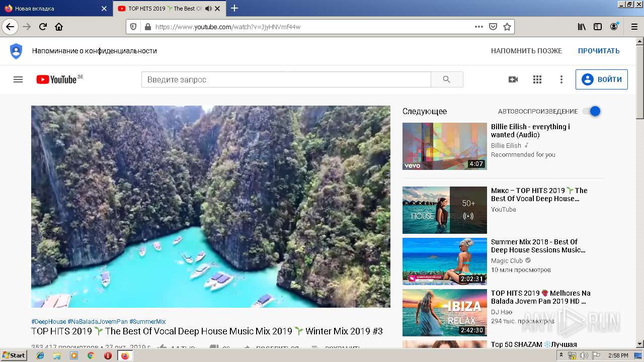Open the Firefox account icon
The width and height of the screenshot is (644, 362).
614,27
